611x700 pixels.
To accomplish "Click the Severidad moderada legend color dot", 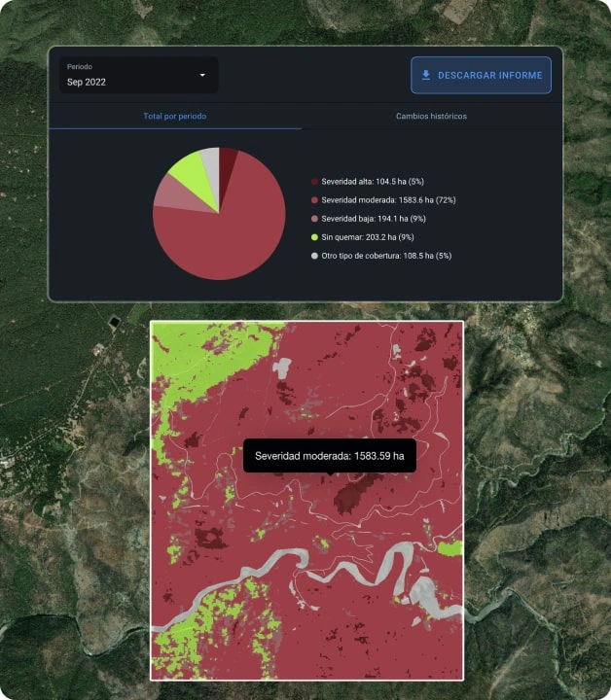I will coord(314,200).
